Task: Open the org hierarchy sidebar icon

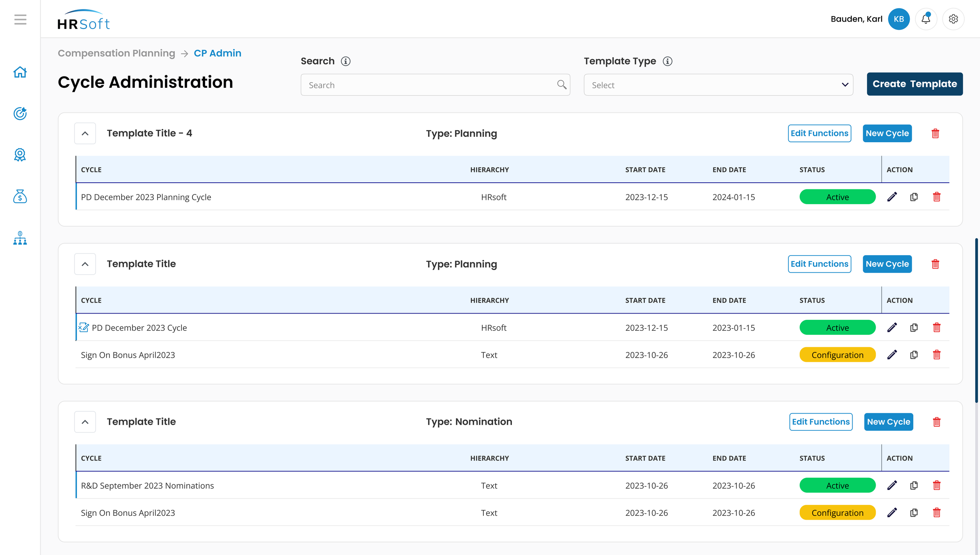Action: pyautogui.click(x=20, y=238)
